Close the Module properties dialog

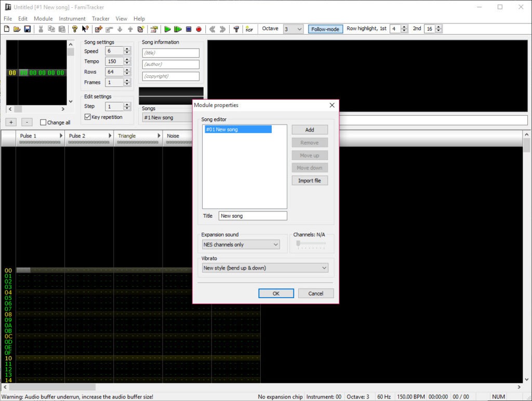coord(332,105)
